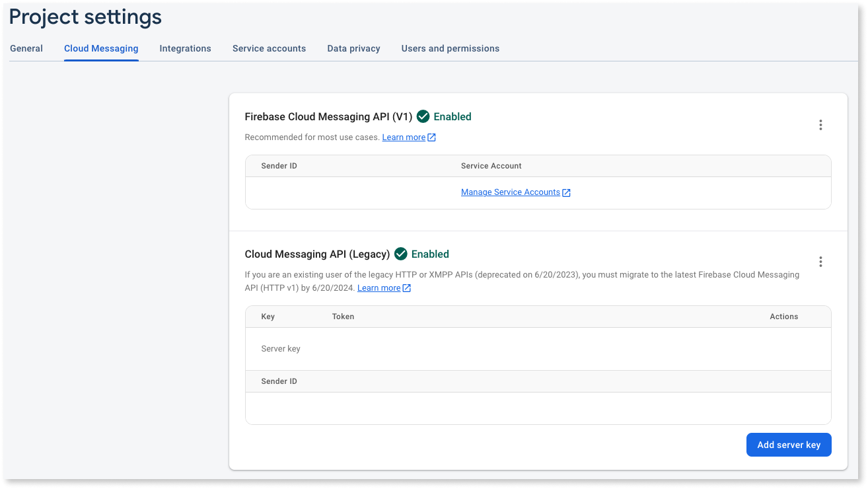The image size is (868, 489).
Task: Open the General settings tab
Action: [26, 48]
